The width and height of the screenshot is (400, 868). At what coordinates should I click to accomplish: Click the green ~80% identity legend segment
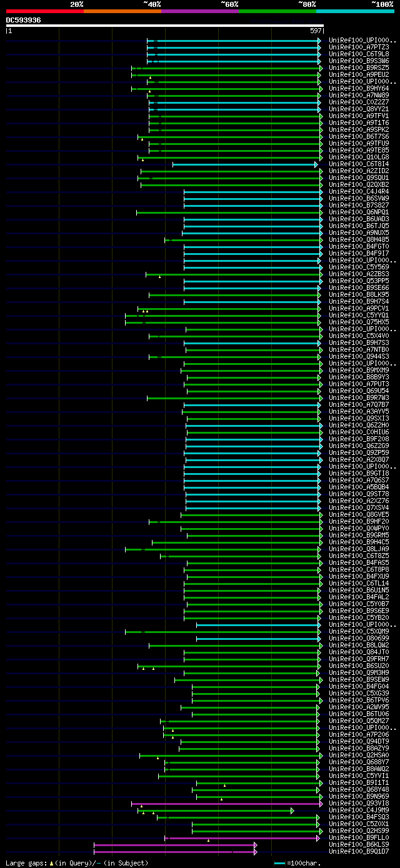277,11
